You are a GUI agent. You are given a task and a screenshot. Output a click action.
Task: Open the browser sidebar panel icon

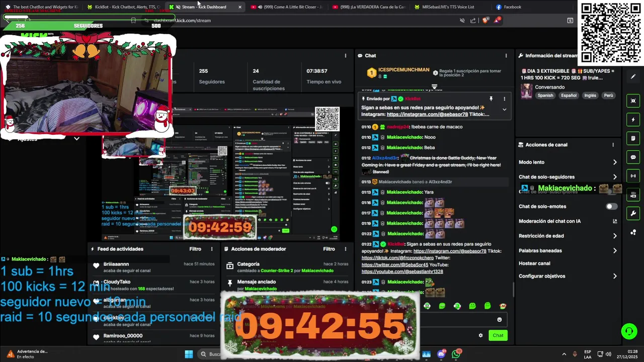(570, 21)
